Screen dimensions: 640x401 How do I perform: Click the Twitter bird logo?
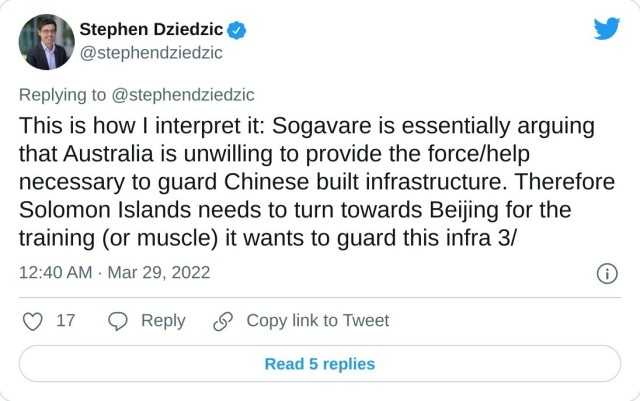[606, 29]
